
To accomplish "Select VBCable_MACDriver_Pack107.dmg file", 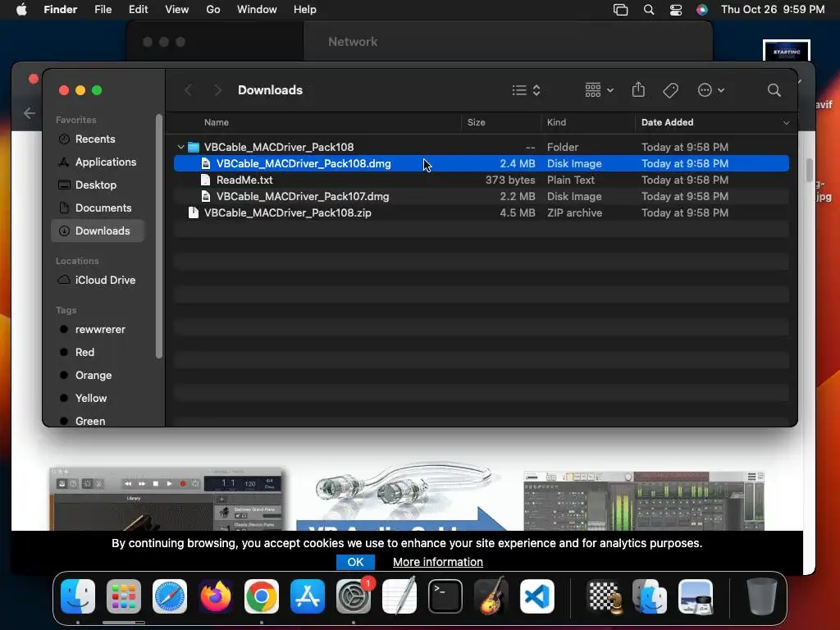I will coord(481,196).
